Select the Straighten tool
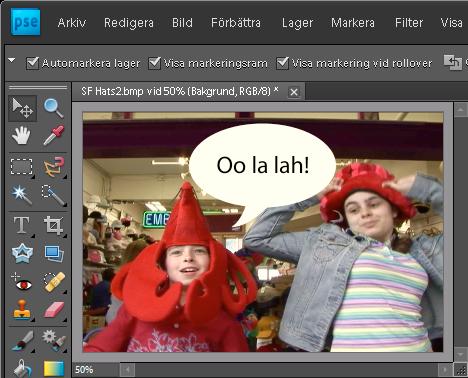The height and width of the screenshot is (378, 468). click(53, 254)
